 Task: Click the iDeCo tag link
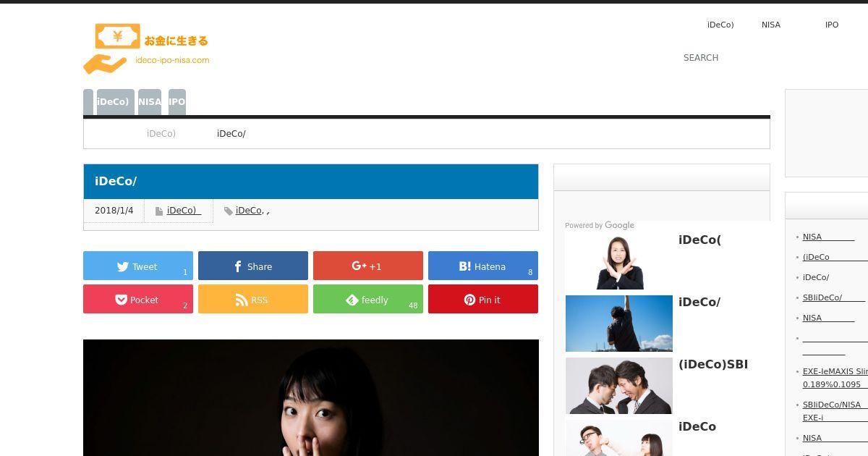point(248,211)
